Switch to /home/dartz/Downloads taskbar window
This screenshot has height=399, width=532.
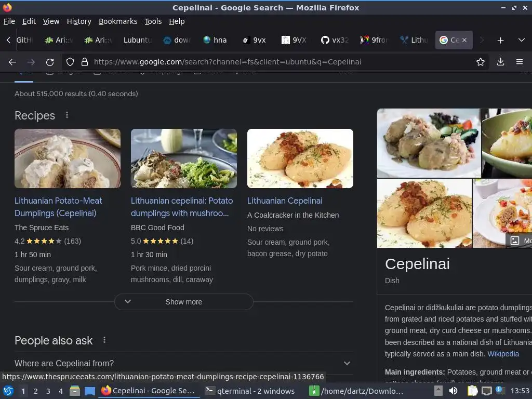pos(356,391)
